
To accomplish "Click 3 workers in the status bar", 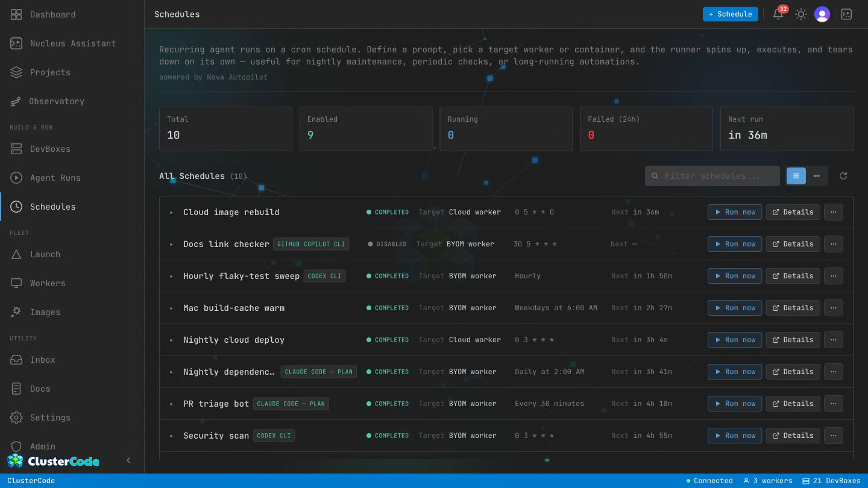I will coord(768,481).
